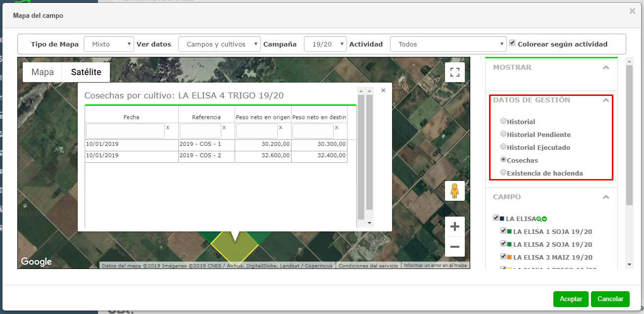Open the Tipo de Mapa dropdown
The height and width of the screenshot is (314, 644).
109,44
